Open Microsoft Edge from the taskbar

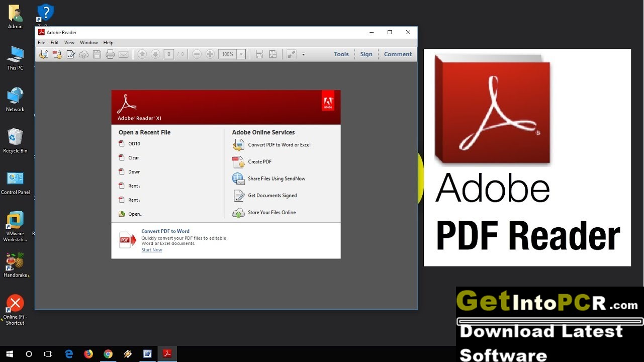pyautogui.click(x=69, y=354)
